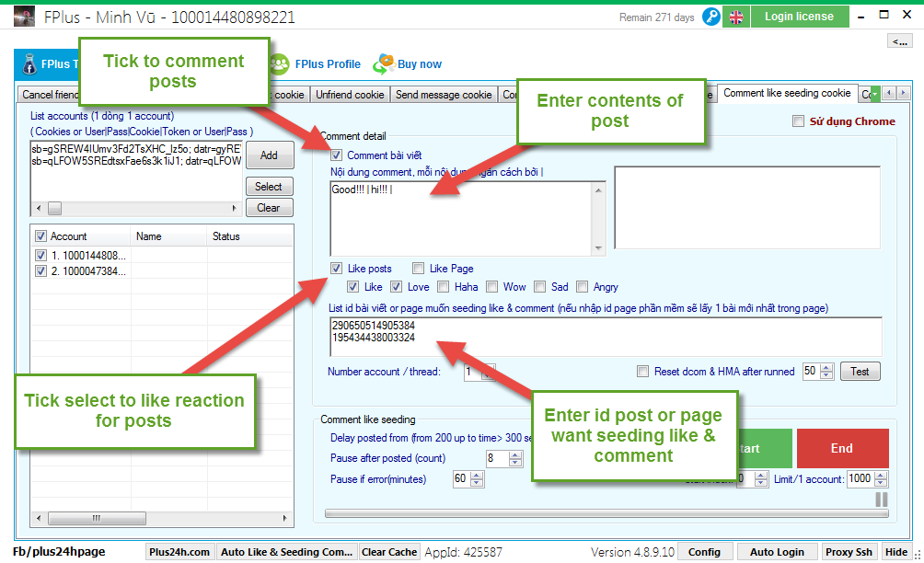This screenshot has width=924, height=563.
Task: Click the Add accounts button
Action: coord(269,155)
